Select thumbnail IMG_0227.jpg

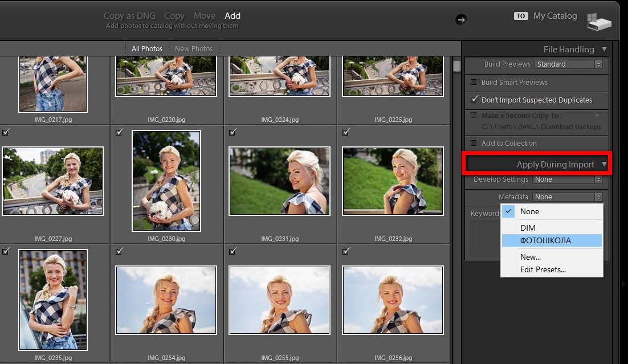pos(52,181)
